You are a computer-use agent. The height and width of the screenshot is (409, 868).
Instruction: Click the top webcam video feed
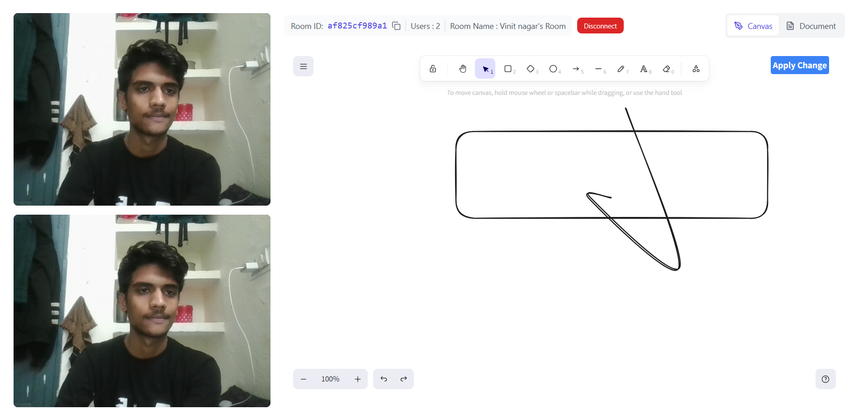click(142, 109)
